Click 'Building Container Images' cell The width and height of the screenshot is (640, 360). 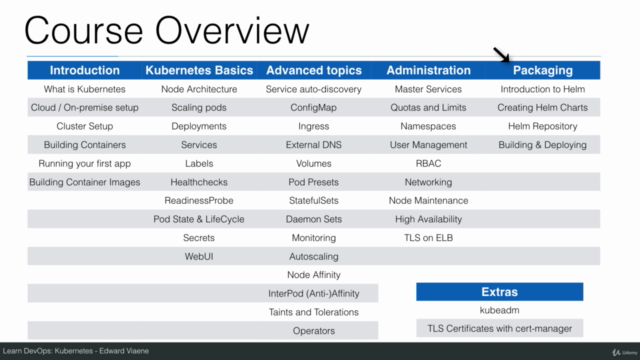click(84, 182)
